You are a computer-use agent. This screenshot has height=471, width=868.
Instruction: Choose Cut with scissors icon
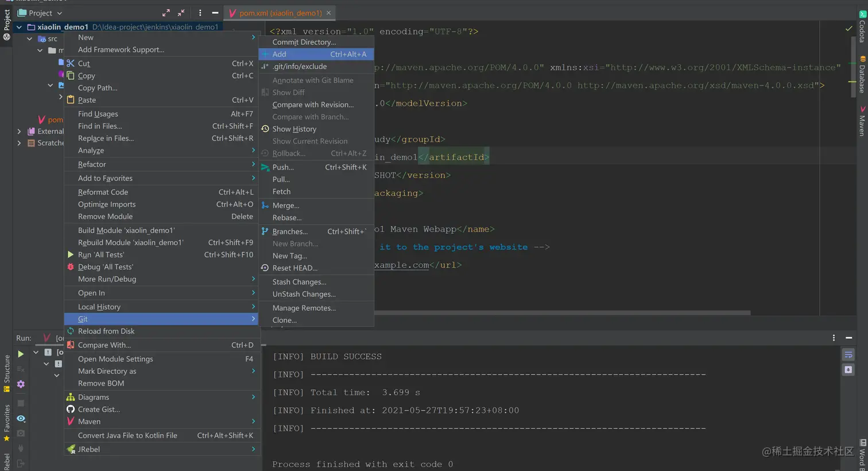[x=161, y=64]
